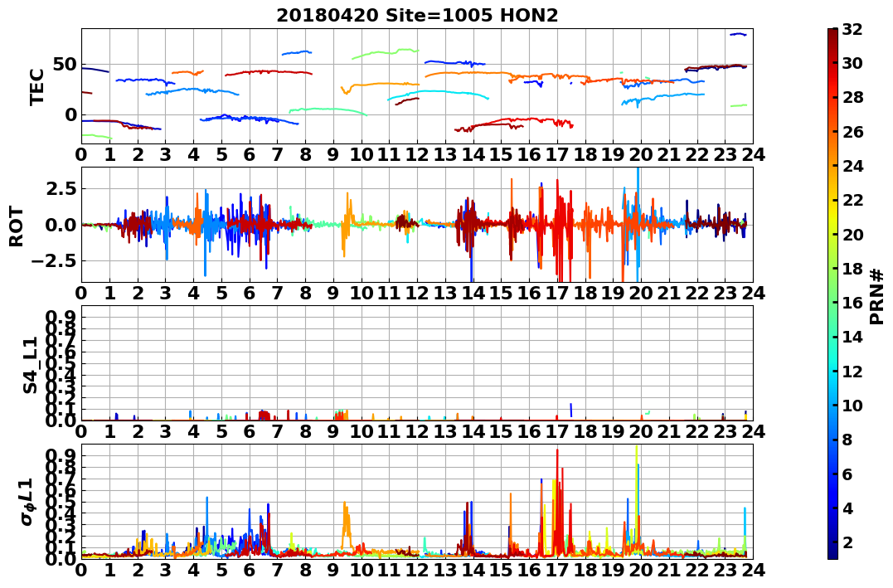Click colorbar tick label 12

click(x=852, y=371)
